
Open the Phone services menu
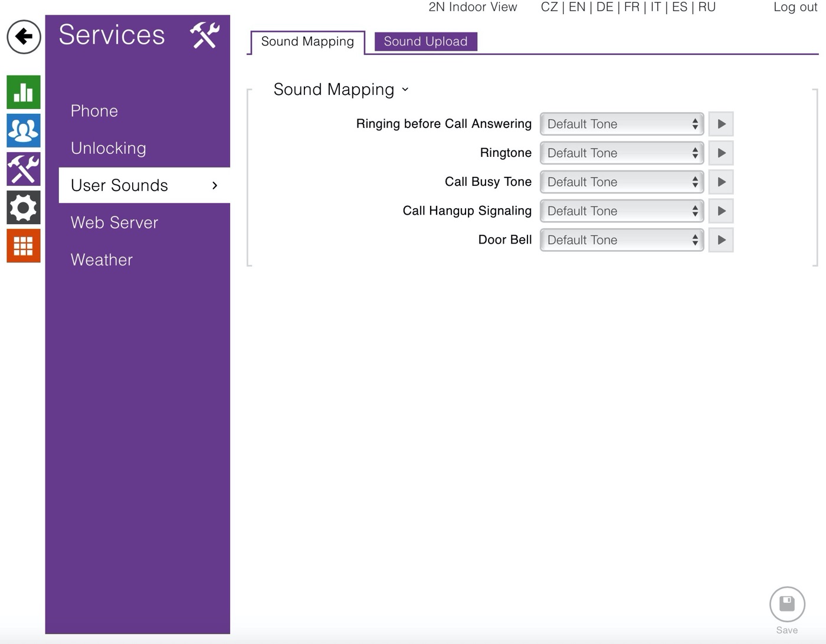pos(94,111)
